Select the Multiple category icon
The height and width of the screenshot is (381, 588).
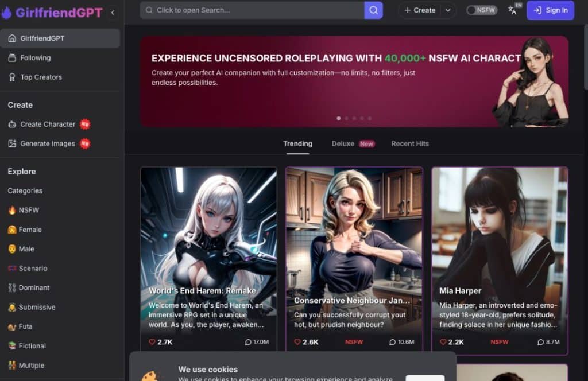pos(12,366)
